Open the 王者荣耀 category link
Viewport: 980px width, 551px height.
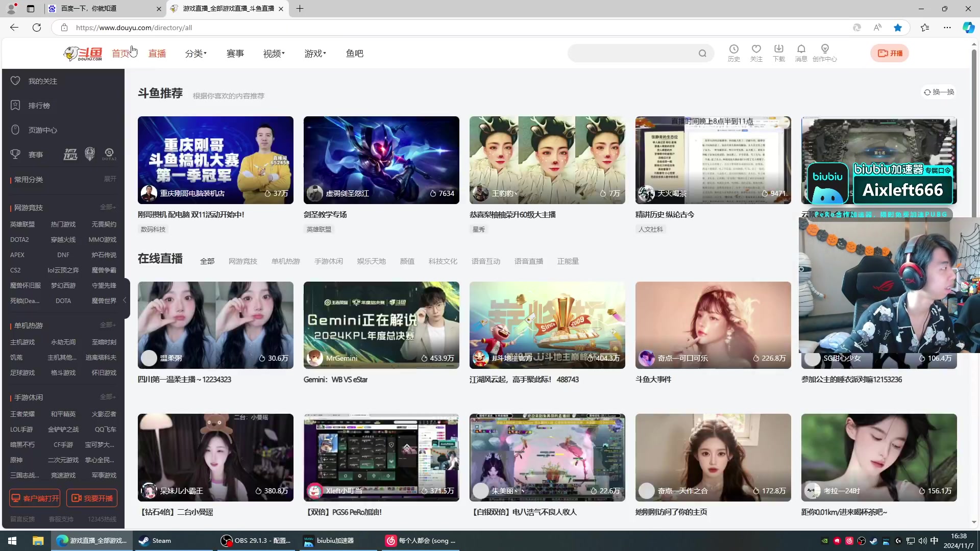click(x=22, y=414)
